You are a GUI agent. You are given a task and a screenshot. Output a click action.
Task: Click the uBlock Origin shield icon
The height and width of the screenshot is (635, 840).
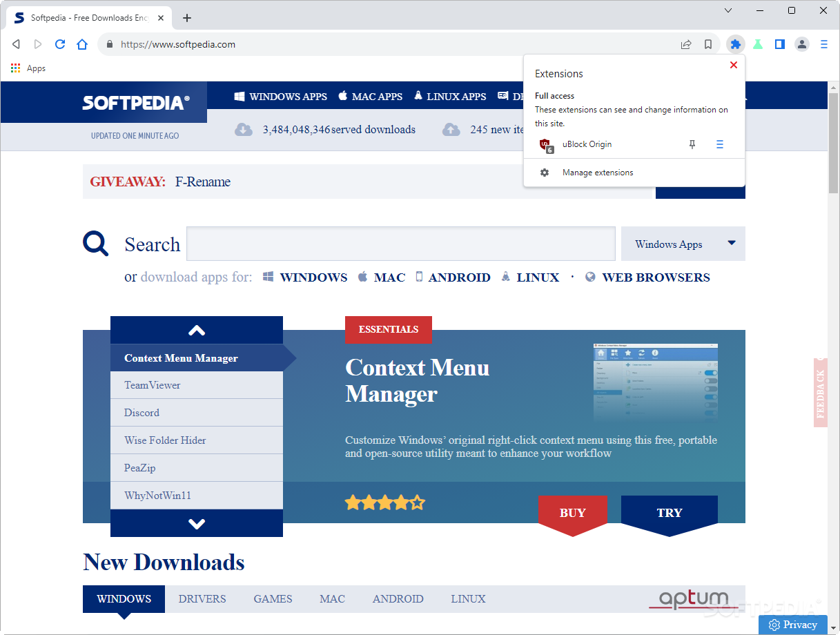coord(546,145)
